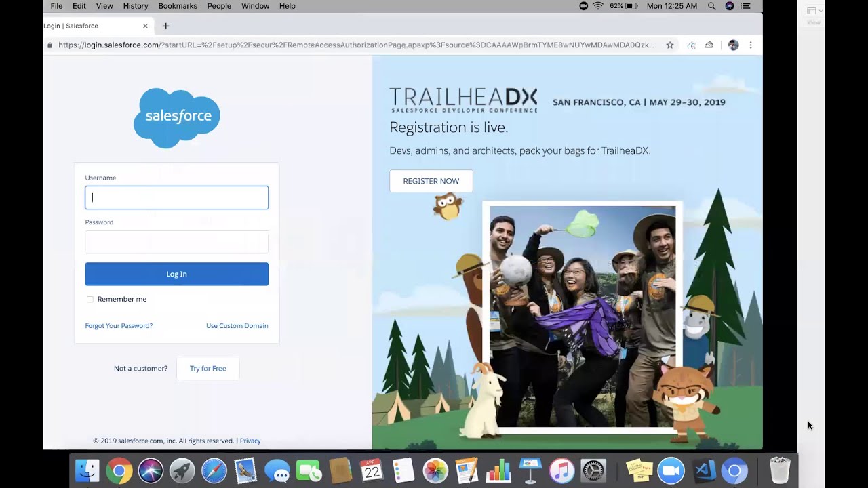Open Use Custom Domain link

[237, 326]
